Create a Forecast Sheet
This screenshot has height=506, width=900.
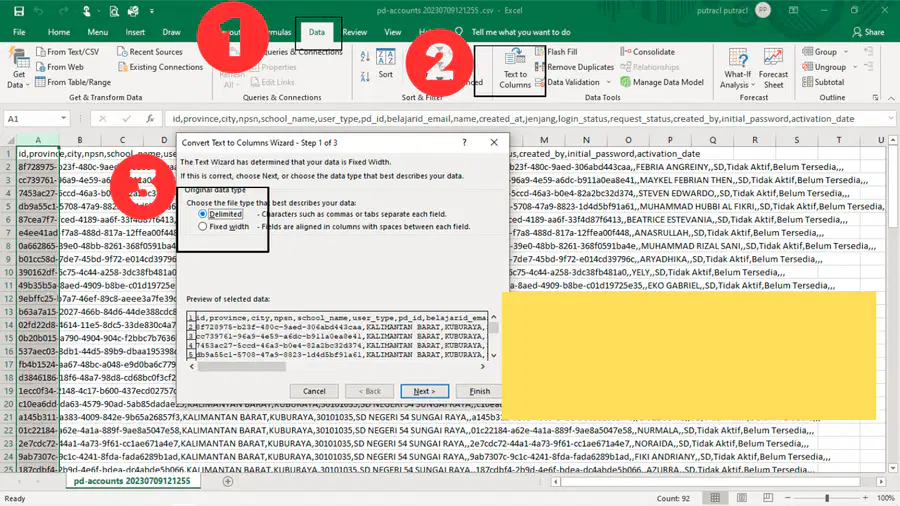tap(773, 68)
